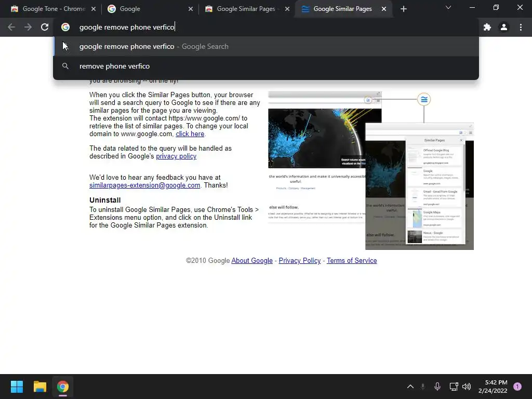
Task: Close the Google Tone tab
Action: coord(94,9)
